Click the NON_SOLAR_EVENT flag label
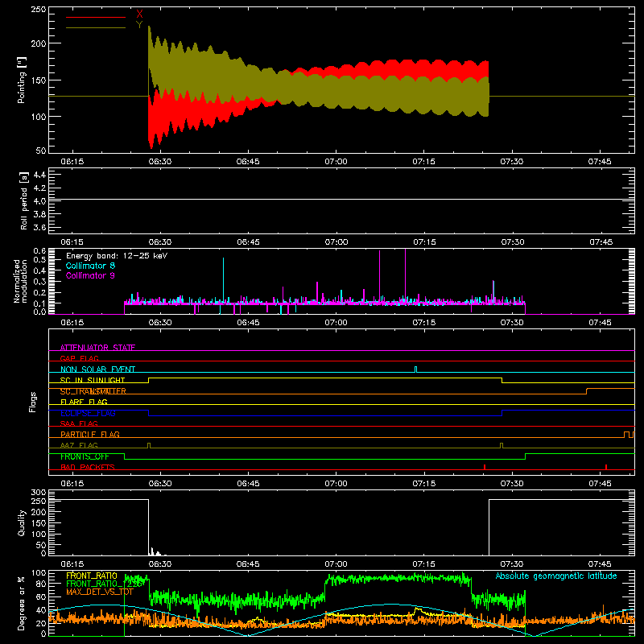The width and height of the screenshot is (644, 644). pos(97,369)
